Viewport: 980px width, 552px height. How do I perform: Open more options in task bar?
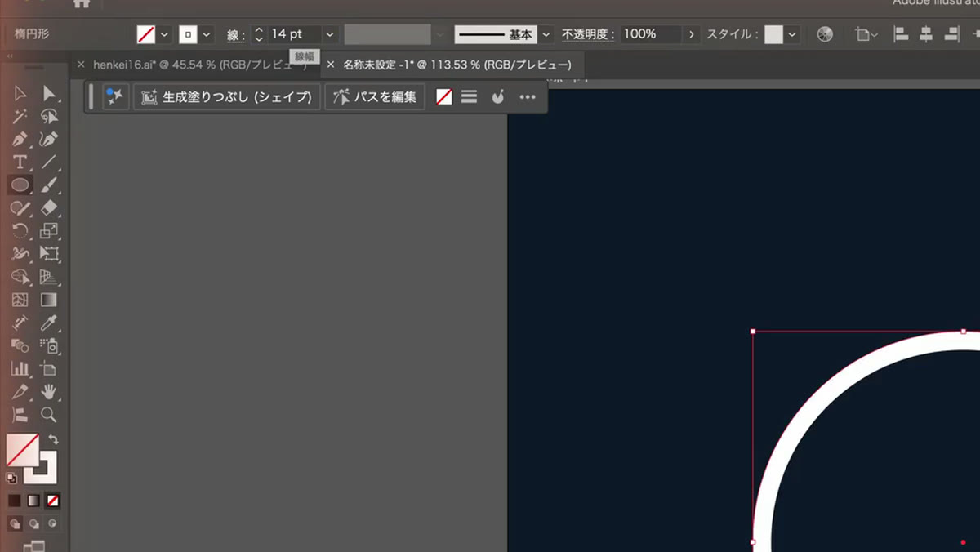528,96
